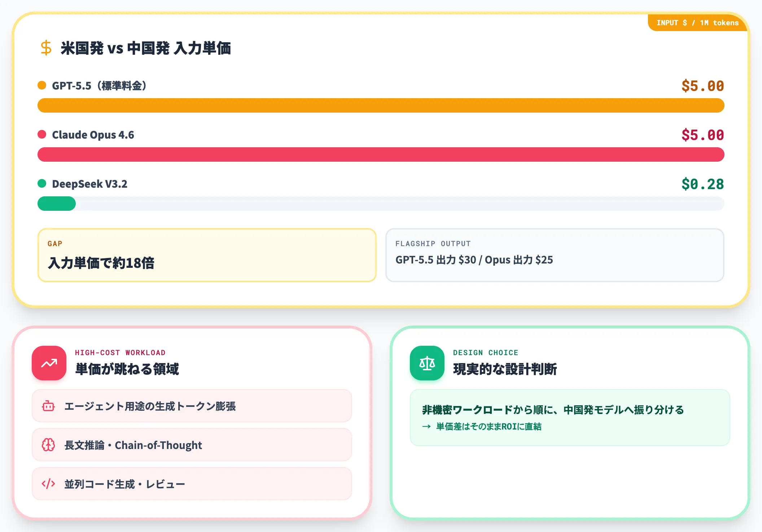762x532 pixels.
Task: Click the red Claude Opus 4.6 bar
Action: [381, 154]
